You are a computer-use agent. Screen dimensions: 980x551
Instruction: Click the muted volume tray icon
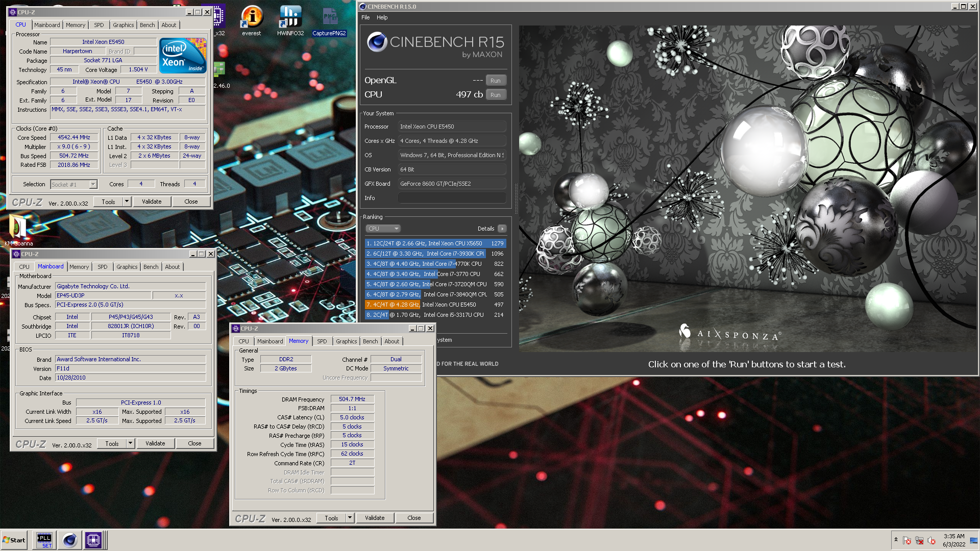click(x=932, y=540)
